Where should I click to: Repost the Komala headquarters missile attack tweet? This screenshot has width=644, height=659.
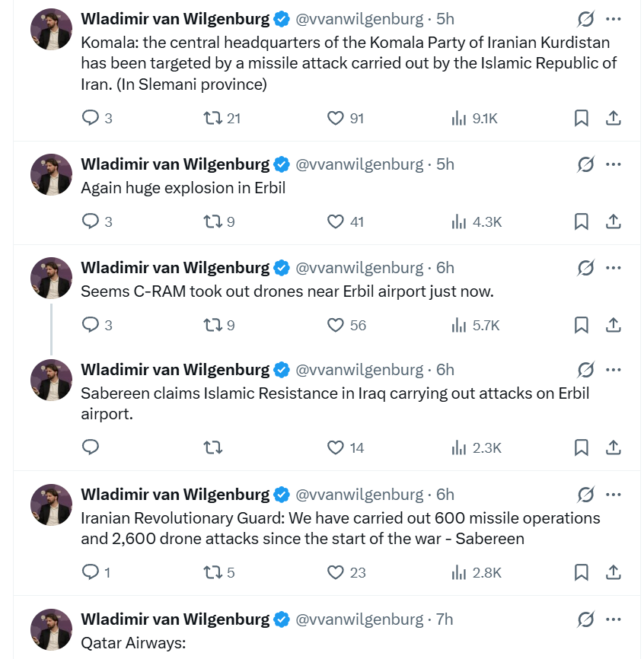point(213,118)
